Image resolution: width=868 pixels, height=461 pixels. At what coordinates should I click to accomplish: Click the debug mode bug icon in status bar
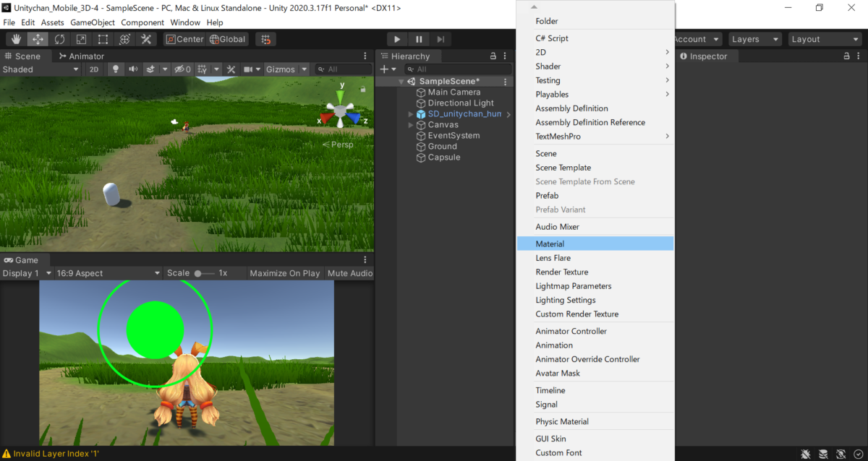(805, 454)
